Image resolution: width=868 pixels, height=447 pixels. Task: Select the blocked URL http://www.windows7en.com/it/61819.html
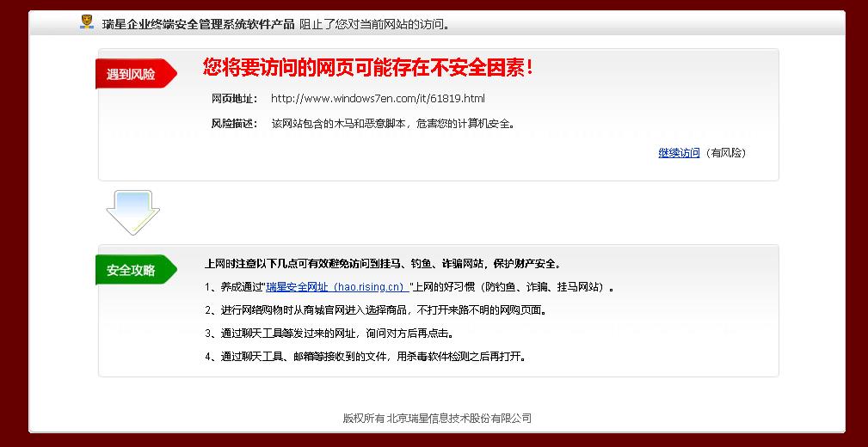click(x=378, y=99)
